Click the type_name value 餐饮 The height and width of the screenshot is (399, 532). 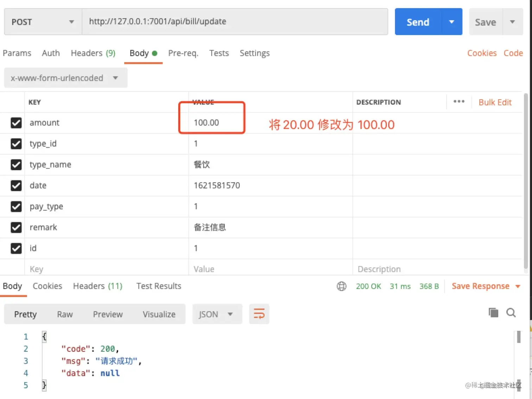202,165
